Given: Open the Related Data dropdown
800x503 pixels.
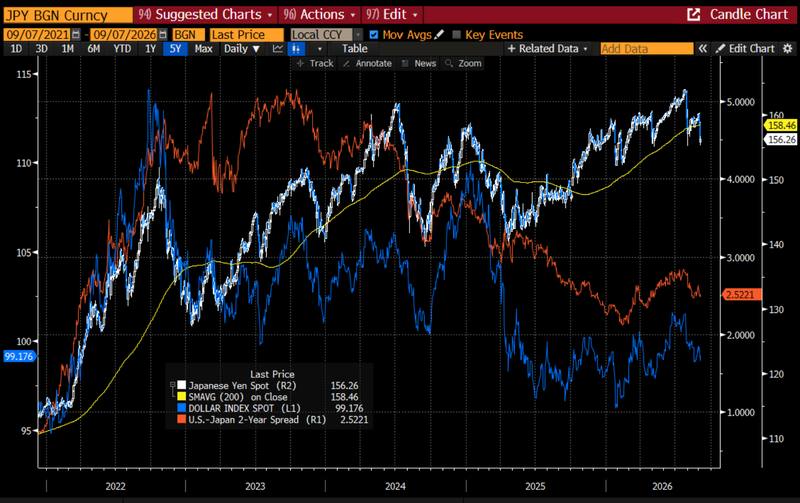Looking at the screenshot, I should tap(548, 49).
